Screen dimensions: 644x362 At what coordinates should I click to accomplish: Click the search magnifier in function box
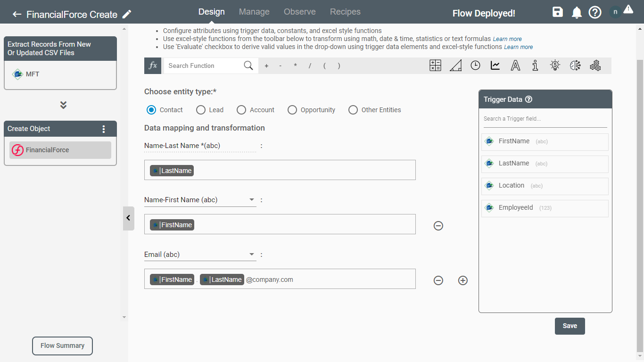point(248,66)
